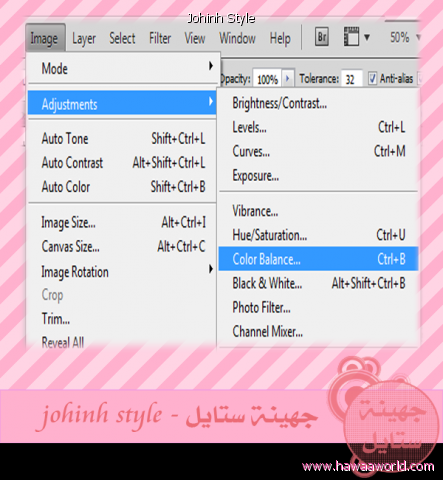The image size is (443, 480).
Task: Open the Opacity slider arrow button
Action: (x=288, y=79)
